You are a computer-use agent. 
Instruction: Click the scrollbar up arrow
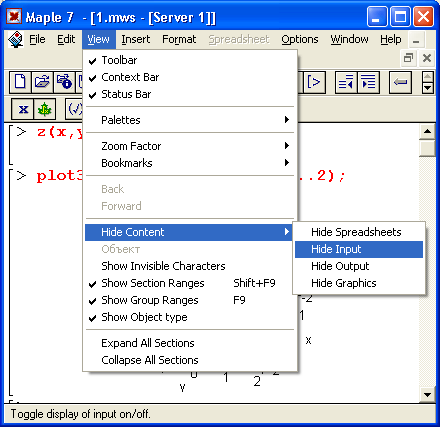427,132
